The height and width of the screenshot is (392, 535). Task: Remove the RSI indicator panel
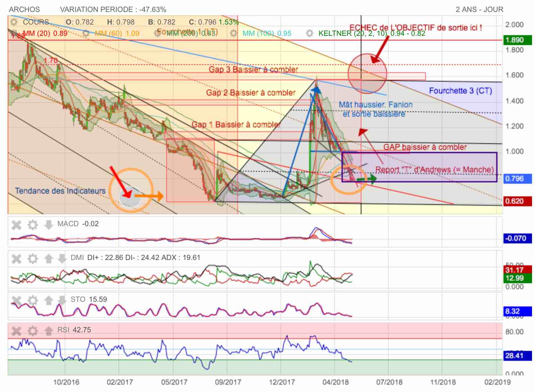(17, 330)
